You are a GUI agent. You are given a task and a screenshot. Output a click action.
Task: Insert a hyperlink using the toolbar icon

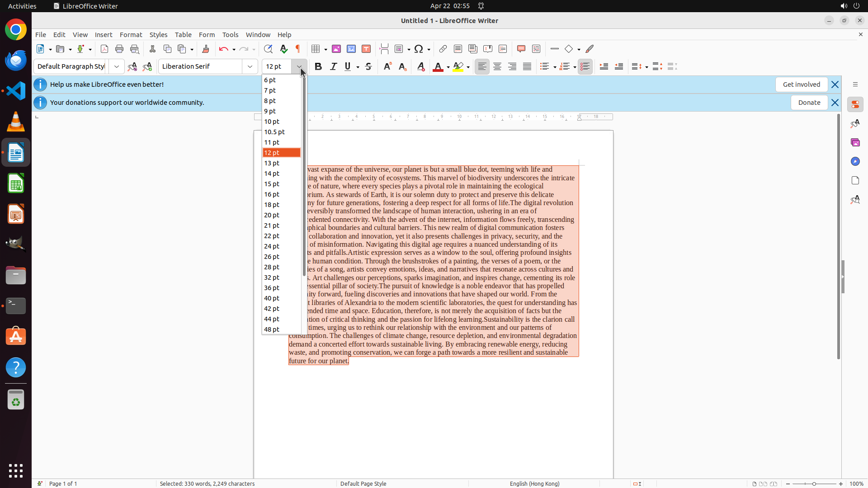pos(443,49)
